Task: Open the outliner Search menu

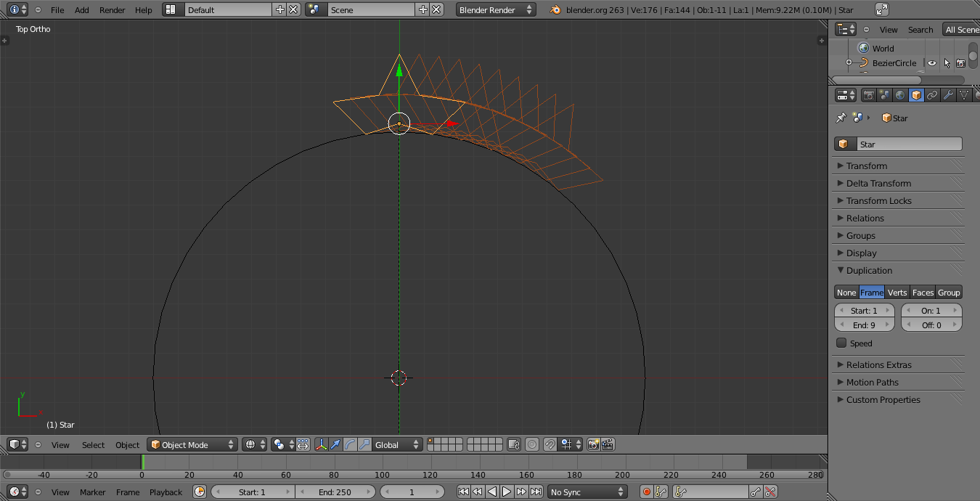Action: point(920,29)
